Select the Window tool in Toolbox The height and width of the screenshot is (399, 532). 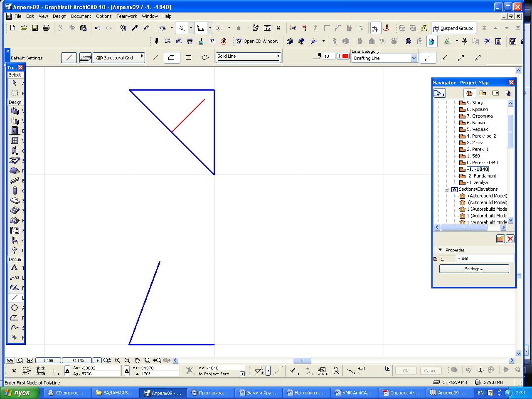[x=15, y=140]
